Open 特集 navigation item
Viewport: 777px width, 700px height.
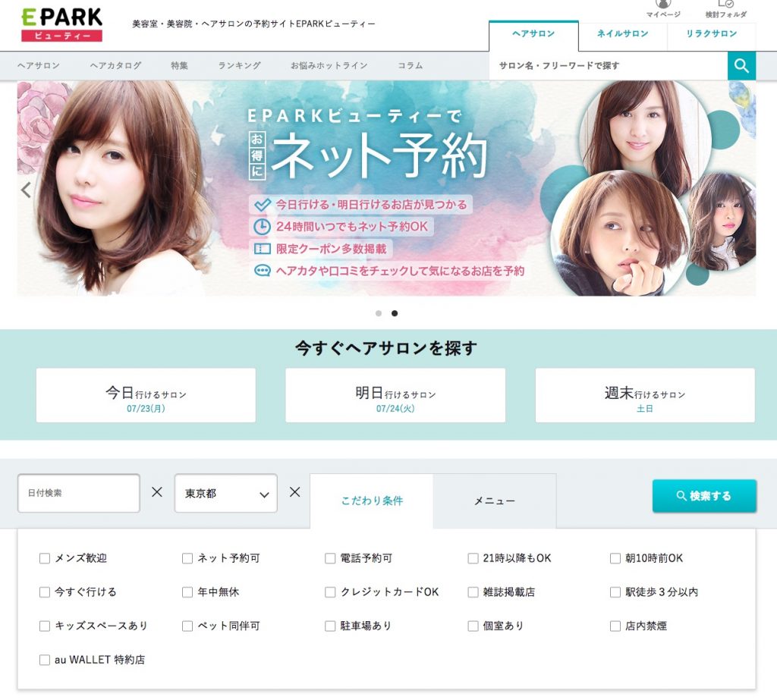(x=179, y=65)
